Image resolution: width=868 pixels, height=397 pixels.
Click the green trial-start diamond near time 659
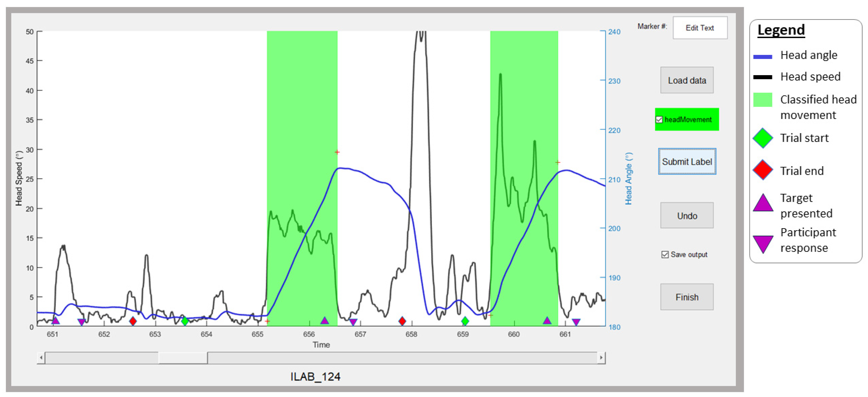coord(465,321)
